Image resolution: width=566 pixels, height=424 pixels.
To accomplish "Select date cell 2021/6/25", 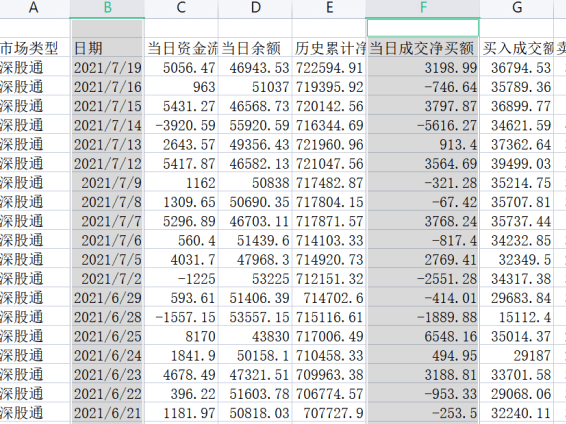I will (107, 336).
